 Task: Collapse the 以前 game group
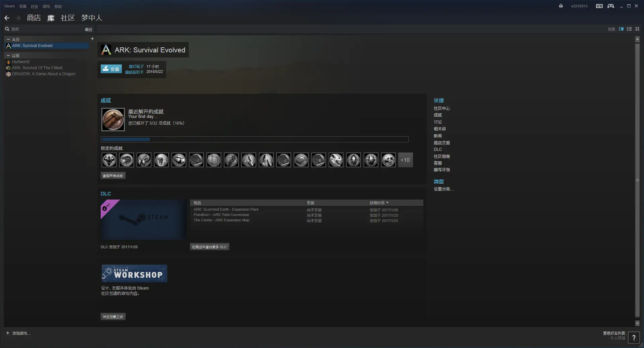coord(8,55)
